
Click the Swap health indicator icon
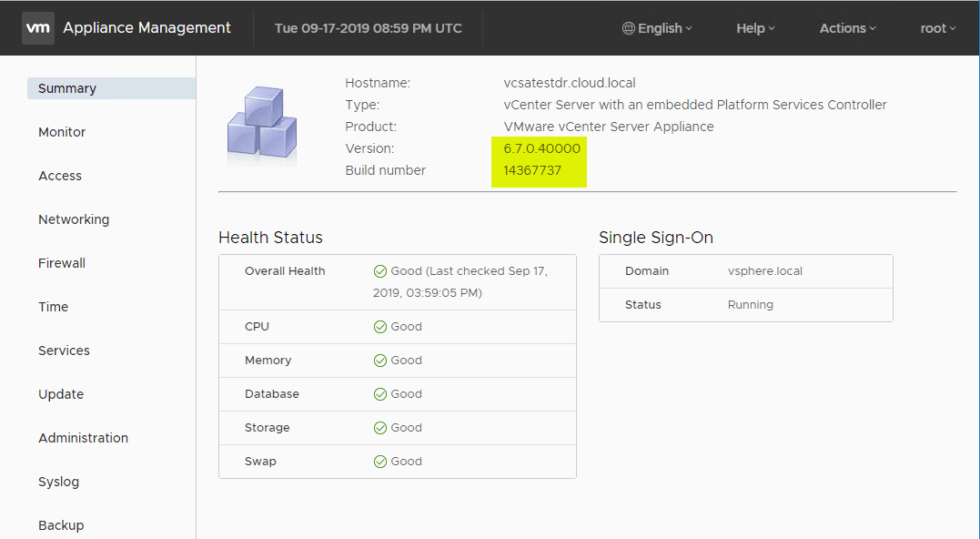(379, 461)
